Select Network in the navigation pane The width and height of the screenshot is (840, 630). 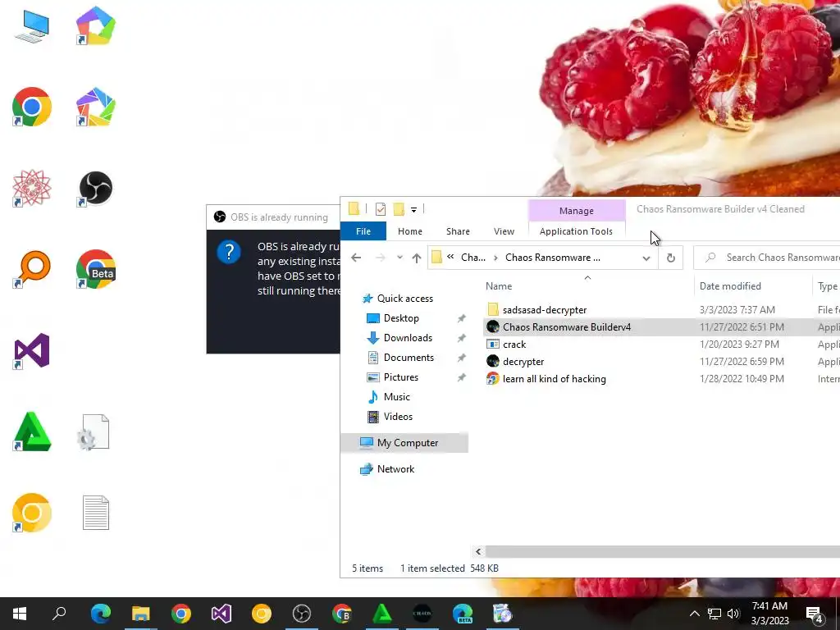[395, 469]
